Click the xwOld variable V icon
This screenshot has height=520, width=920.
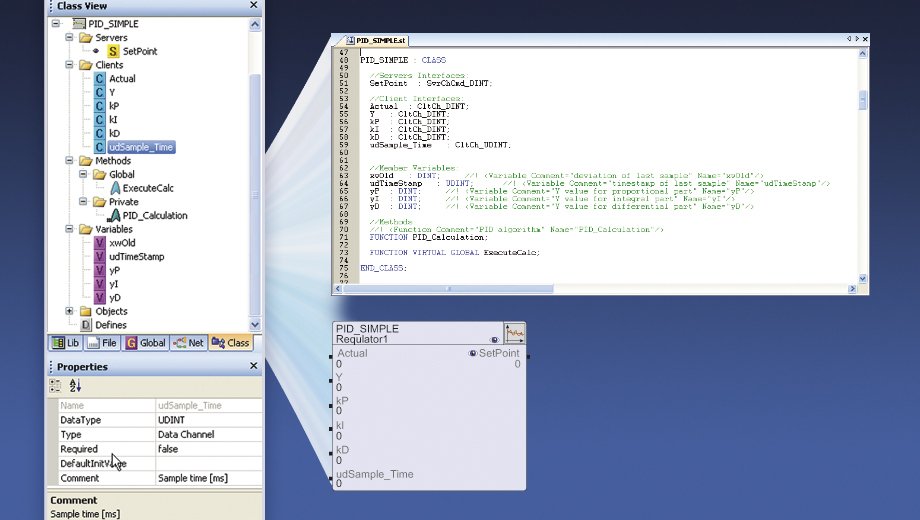pos(100,243)
